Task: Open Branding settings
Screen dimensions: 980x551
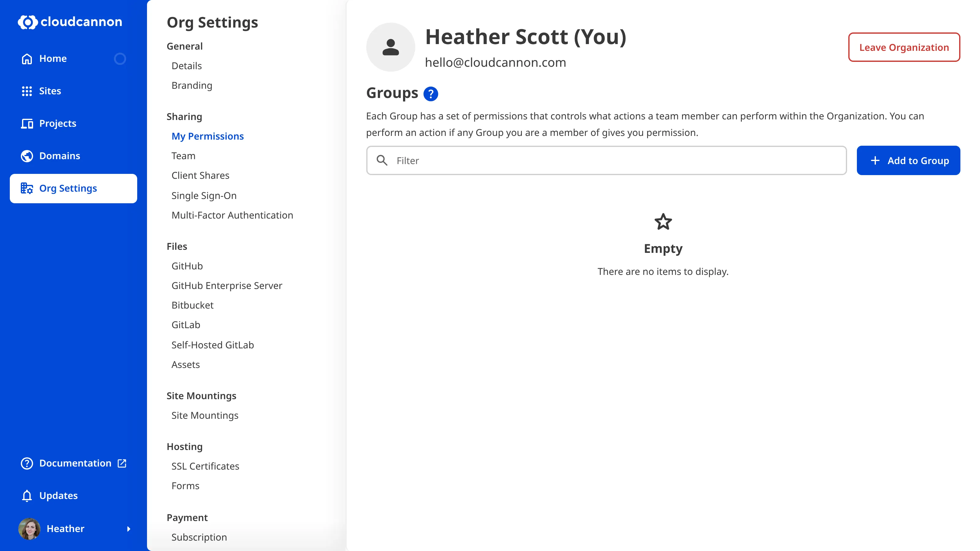Action: tap(192, 86)
